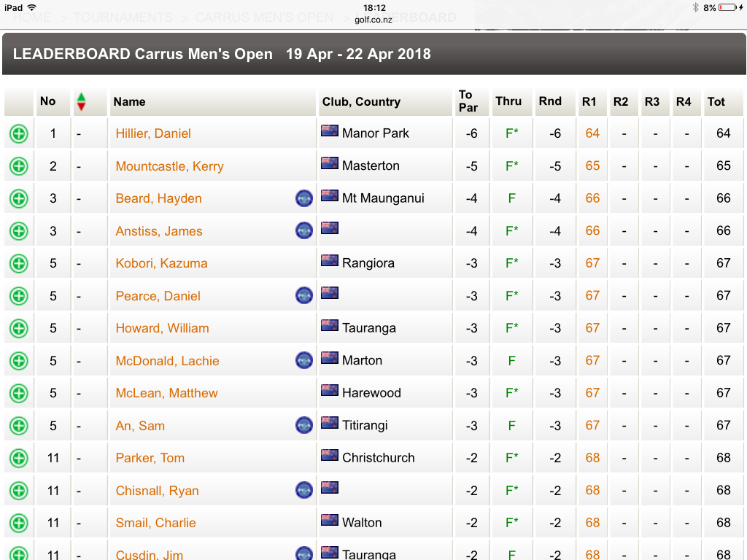Click New Zealand flag next to Manor Park
This screenshot has height=560, width=747.
coord(330,131)
